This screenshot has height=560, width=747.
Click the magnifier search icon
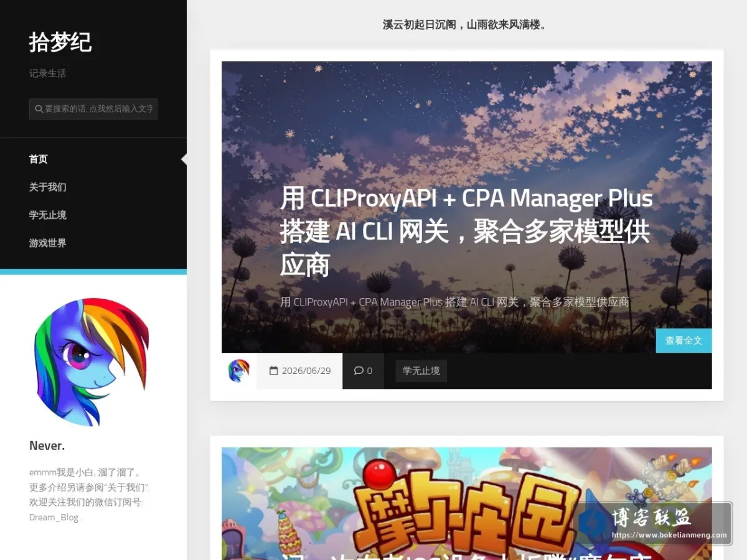pos(39,109)
